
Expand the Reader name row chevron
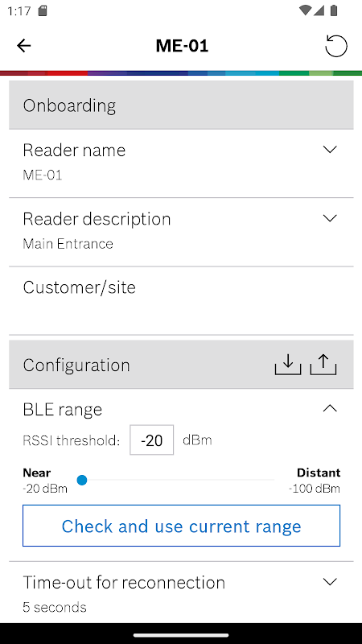[330, 150]
